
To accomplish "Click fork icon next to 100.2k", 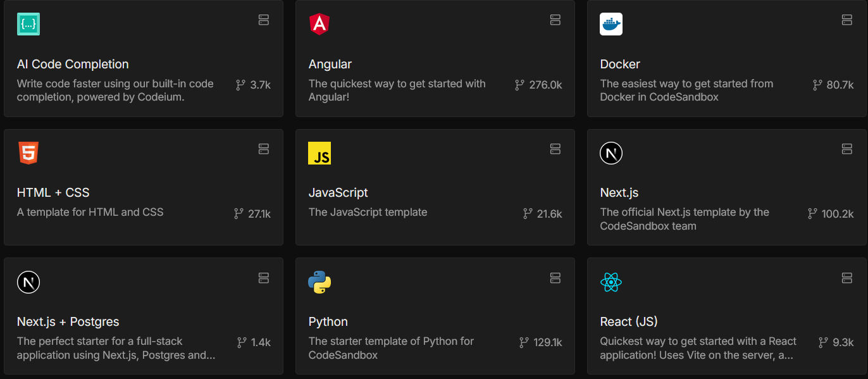I will [812, 214].
